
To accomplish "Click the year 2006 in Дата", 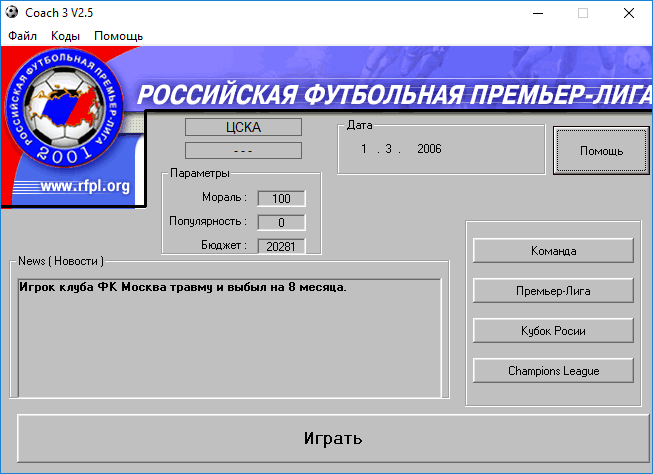I will point(429,149).
